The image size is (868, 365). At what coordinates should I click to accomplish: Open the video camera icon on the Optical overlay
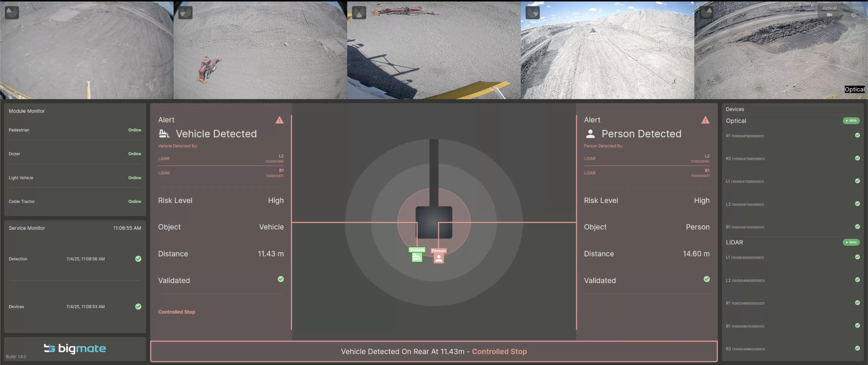[830, 15]
